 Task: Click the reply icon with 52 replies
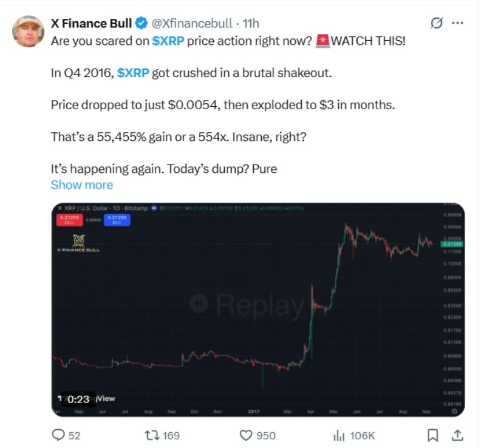[58, 435]
